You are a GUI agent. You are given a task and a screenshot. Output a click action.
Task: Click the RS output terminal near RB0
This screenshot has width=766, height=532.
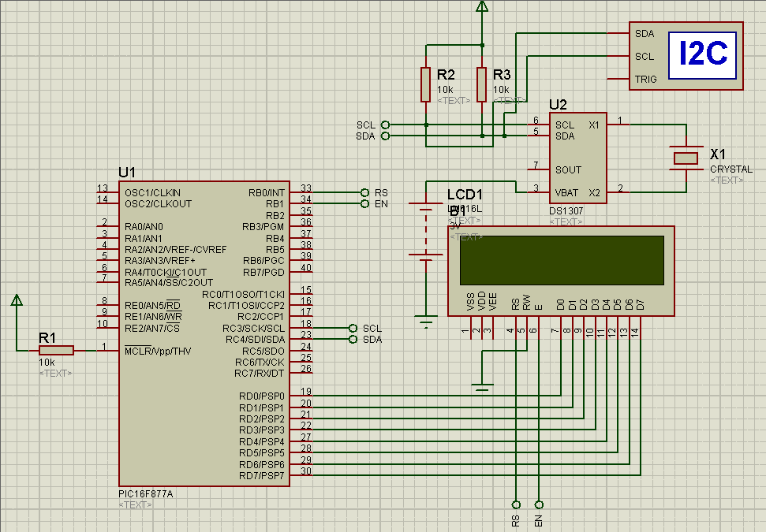364,192
